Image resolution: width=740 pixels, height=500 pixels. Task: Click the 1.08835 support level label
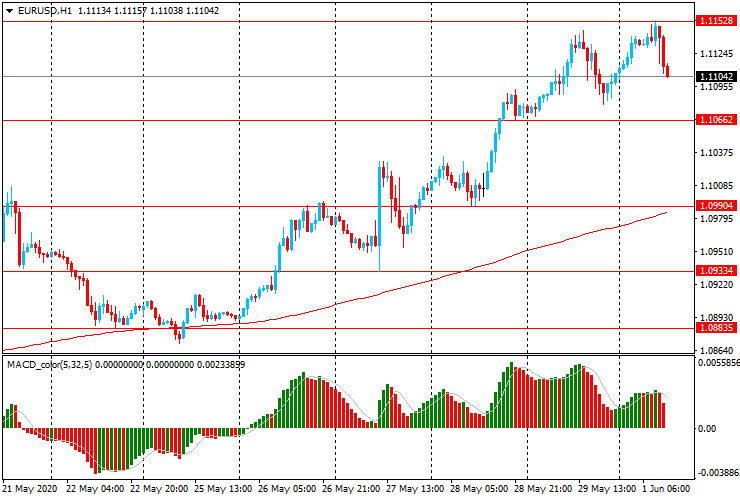(x=716, y=328)
